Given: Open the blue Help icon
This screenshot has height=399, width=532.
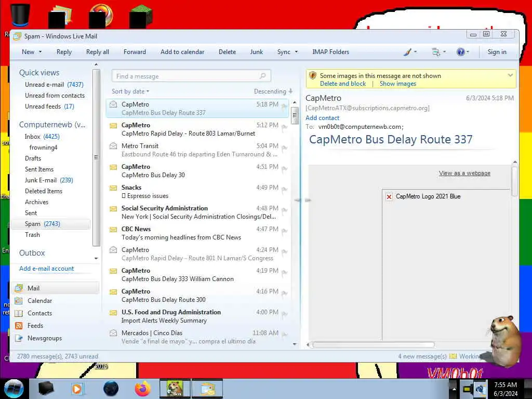Looking at the screenshot, I should coord(460,52).
